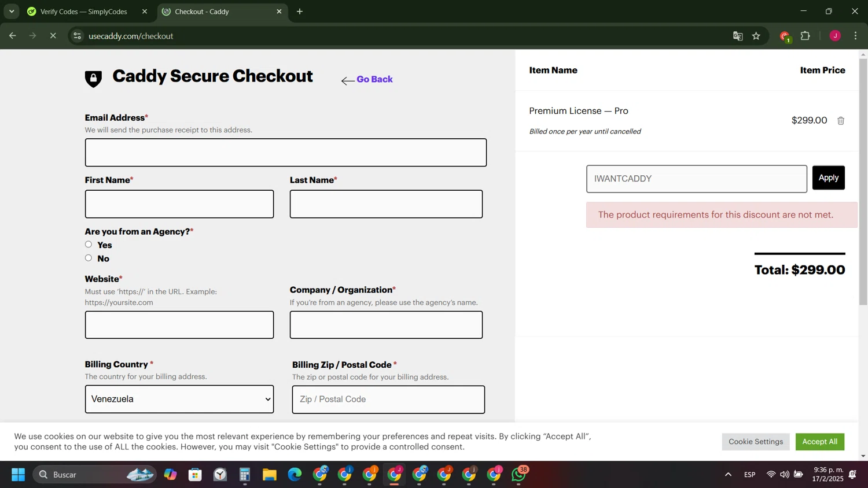
Task: Focus the First Name input field
Action: click(x=179, y=204)
